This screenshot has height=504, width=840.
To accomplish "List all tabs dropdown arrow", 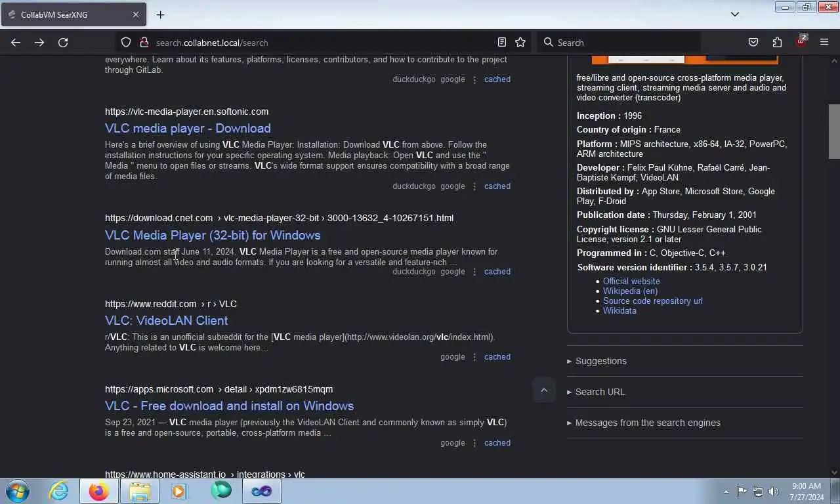I will pyautogui.click(x=735, y=14).
